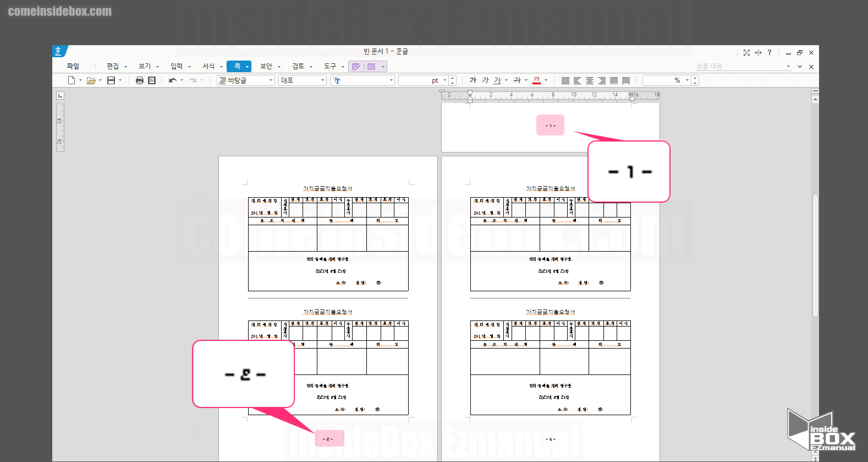Enable center text alignment
The width and height of the screenshot is (868, 462).
(x=590, y=80)
